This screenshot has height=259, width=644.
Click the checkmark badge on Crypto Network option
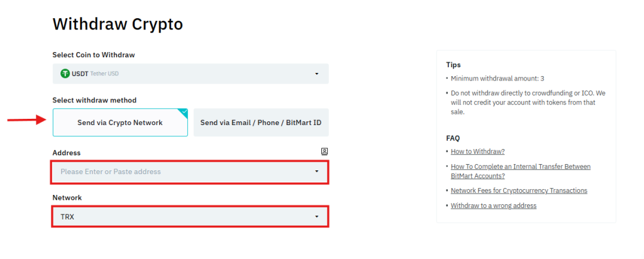pos(184,112)
